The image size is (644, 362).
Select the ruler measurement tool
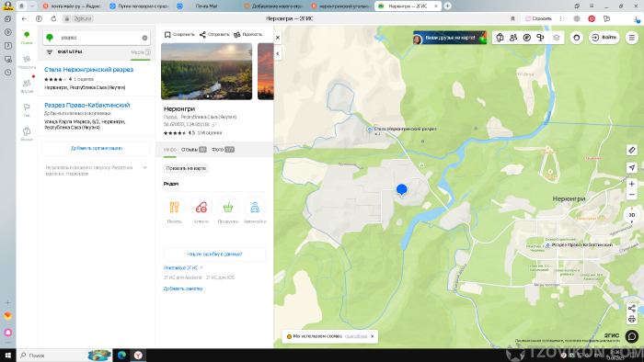pos(632,151)
